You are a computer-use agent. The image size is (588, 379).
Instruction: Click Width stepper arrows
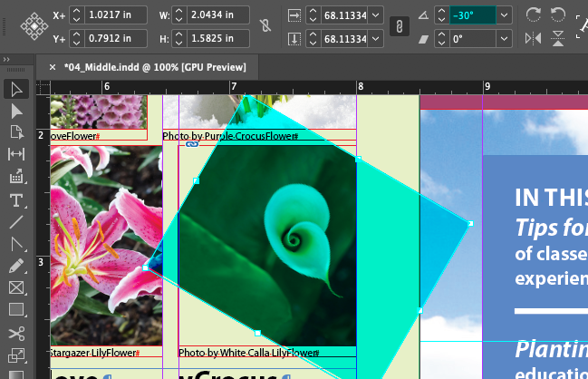(x=178, y=15)
